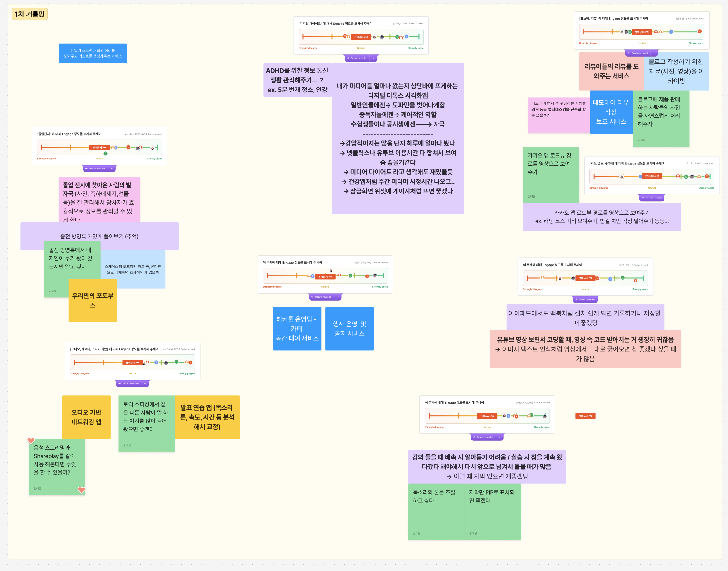Toggle Results revealed on 디지털 다이어트 poll

(x=357, y=58)
